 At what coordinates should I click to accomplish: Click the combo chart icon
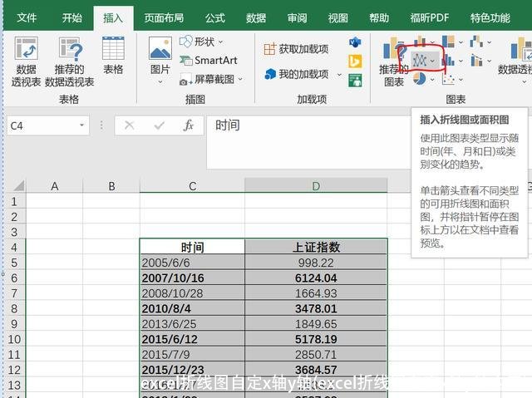tap(476, 61)
